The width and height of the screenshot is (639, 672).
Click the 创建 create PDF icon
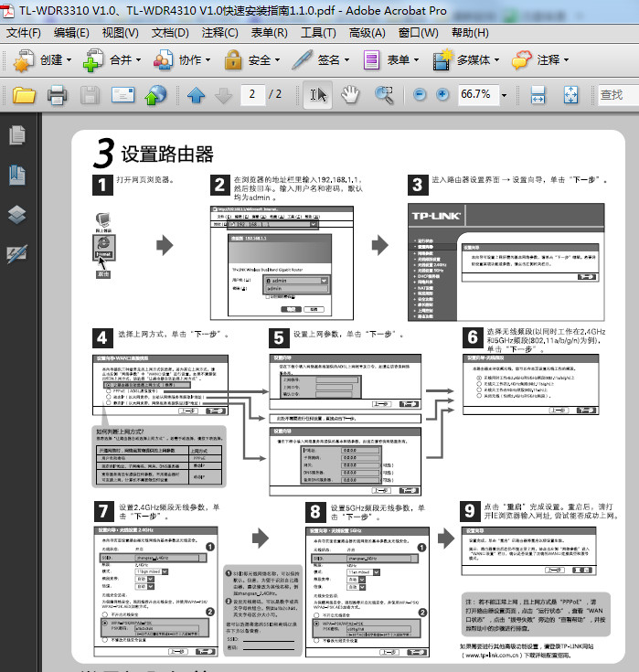click(x=23, y=60)
